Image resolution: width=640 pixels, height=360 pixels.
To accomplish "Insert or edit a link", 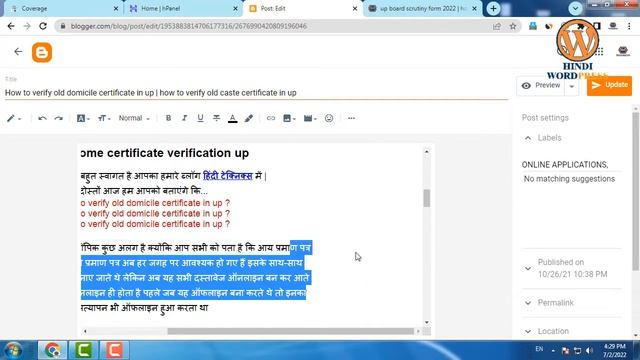I will tap(271, 118).
